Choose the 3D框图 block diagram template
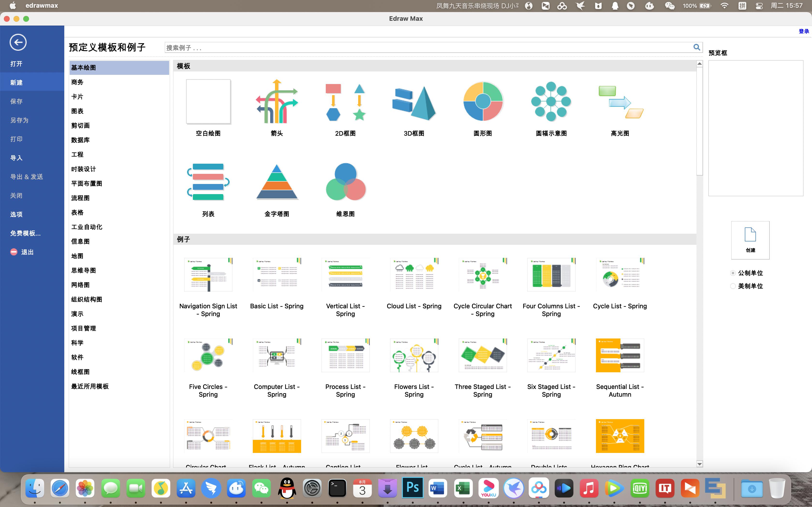This screenshot has width=812, height=507. (x=414, y=102)
